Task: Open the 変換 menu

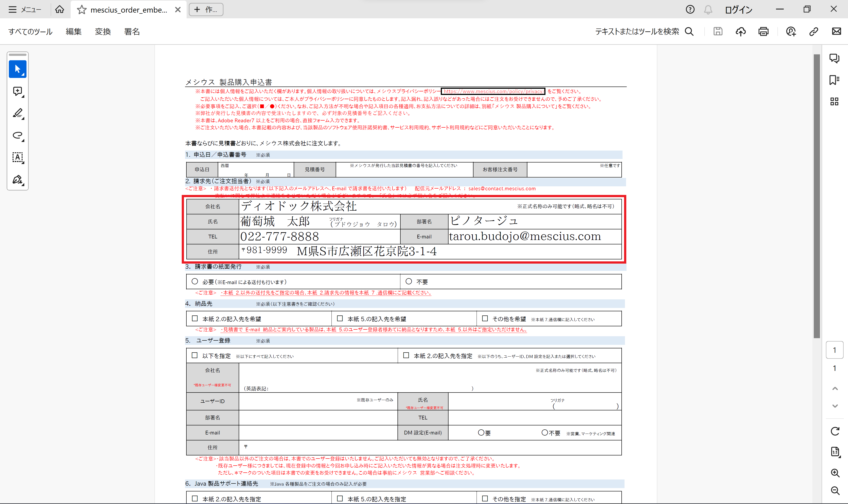Action: (x=103, y=32)
